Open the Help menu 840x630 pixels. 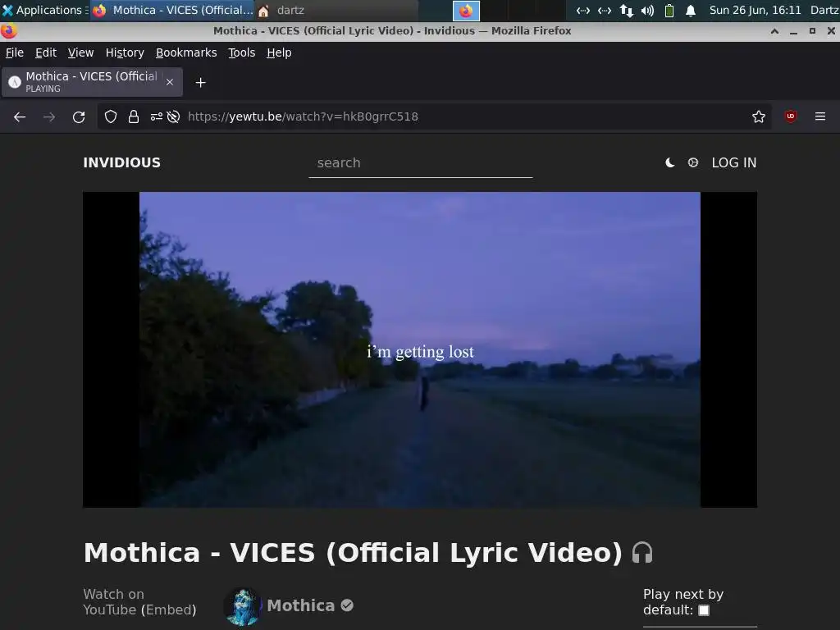279,52
